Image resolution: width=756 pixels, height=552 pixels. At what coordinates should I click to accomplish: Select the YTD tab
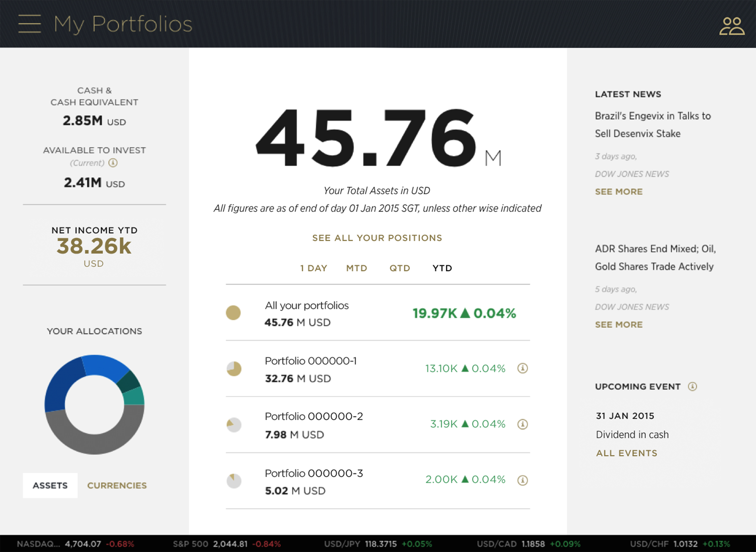[x=442, y=268]
